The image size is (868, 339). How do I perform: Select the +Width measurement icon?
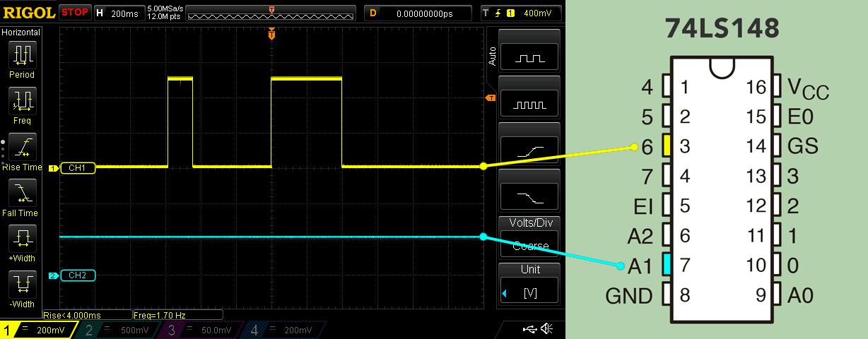coord(22,239)
